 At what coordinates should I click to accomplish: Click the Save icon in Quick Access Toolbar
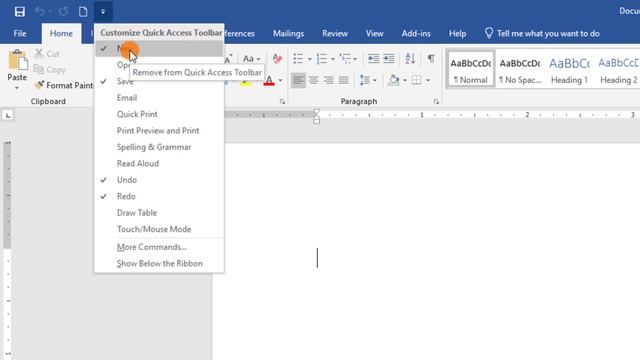19,11
